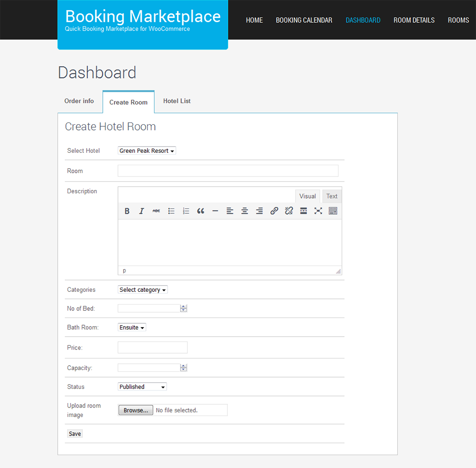Viewport: 476px width, 468px height.
Task: Insert Read More tag icon
Action: click(303, 211)
